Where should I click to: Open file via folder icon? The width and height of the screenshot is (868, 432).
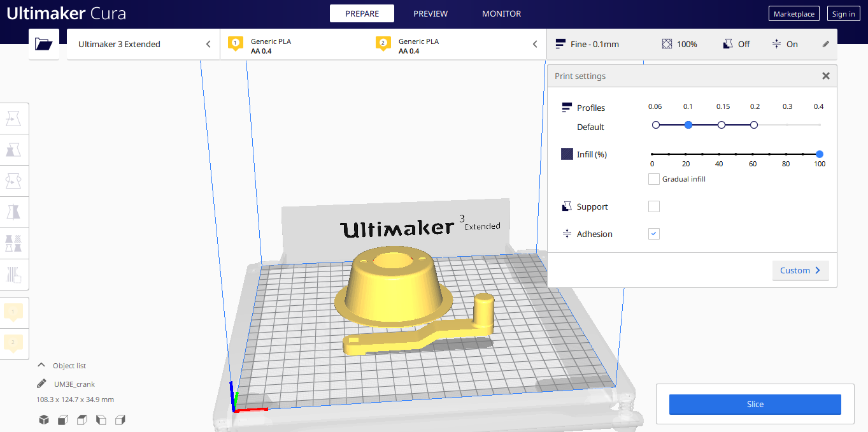click(44, 44)
